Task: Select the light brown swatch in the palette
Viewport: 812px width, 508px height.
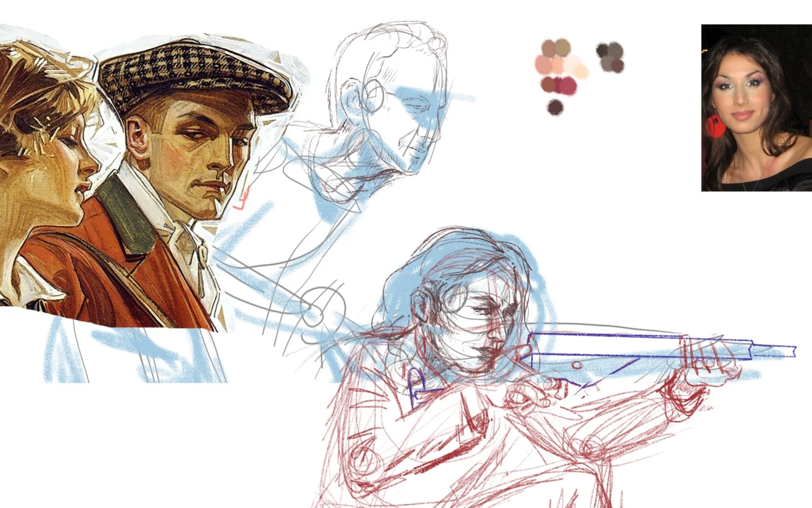Action: 549,48
